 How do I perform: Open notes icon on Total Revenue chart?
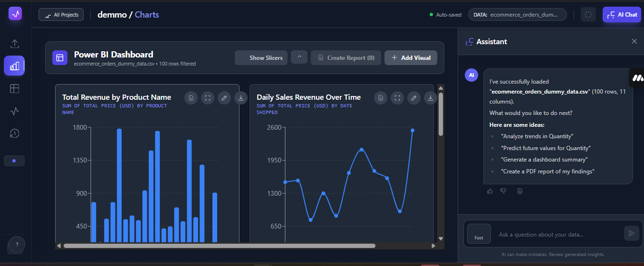click(191, 98)
